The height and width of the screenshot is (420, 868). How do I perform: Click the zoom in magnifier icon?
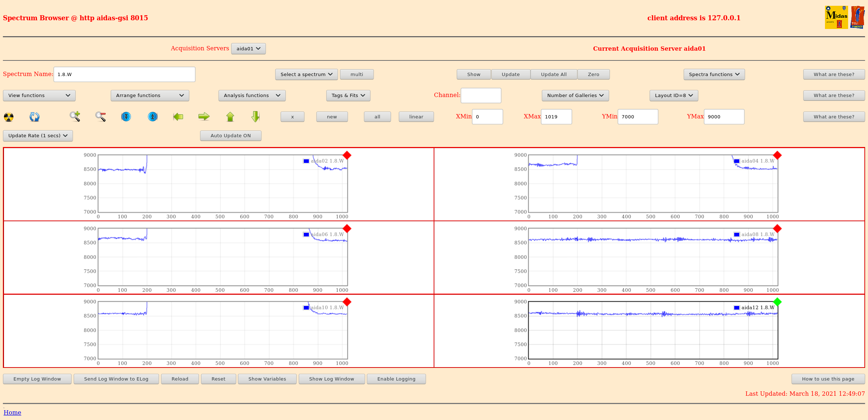tap(75, 116)
